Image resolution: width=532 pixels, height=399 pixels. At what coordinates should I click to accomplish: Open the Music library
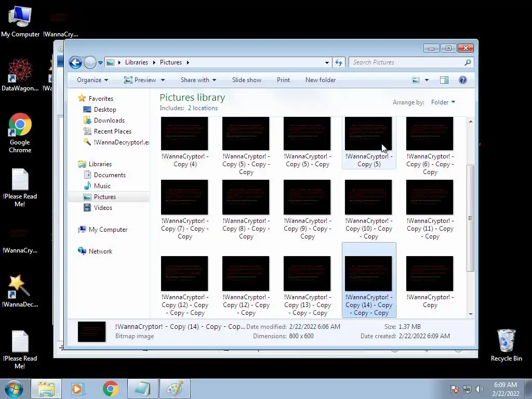click(x=102, y=186)
